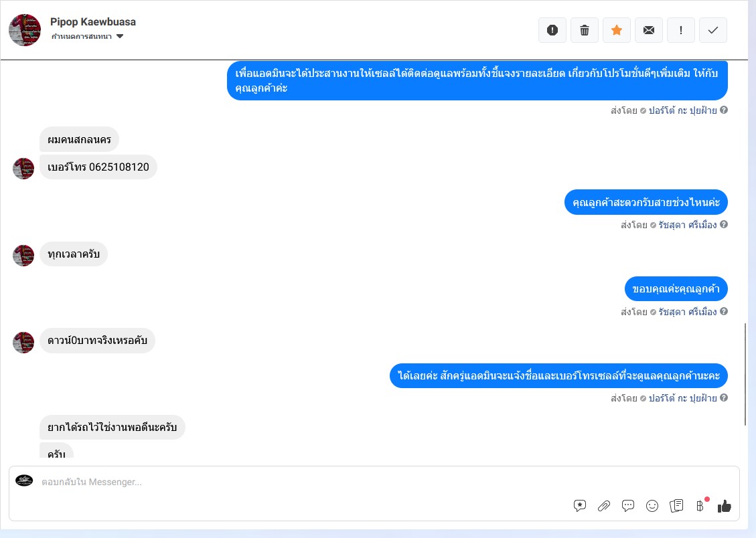Click the conversation vertical scrollbar thumb
756x538 pixels.
coord(745,374)
